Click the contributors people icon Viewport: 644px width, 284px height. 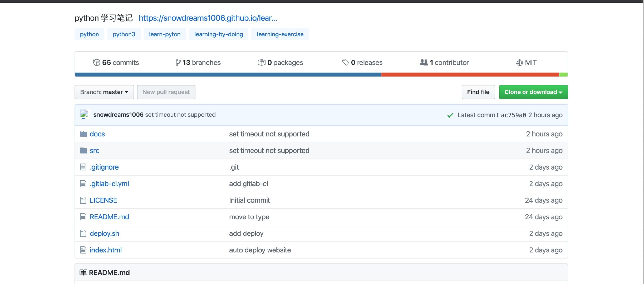pyautogui.click(x=424, y=62)
